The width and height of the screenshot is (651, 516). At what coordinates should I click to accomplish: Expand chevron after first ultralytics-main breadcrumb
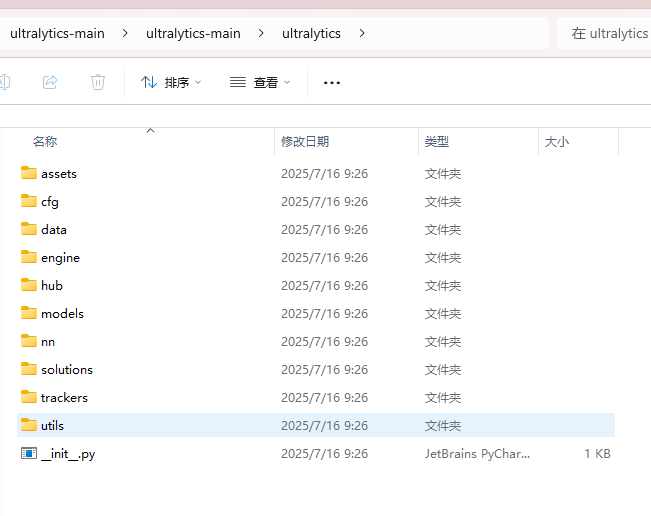click(x=125, y=33)
